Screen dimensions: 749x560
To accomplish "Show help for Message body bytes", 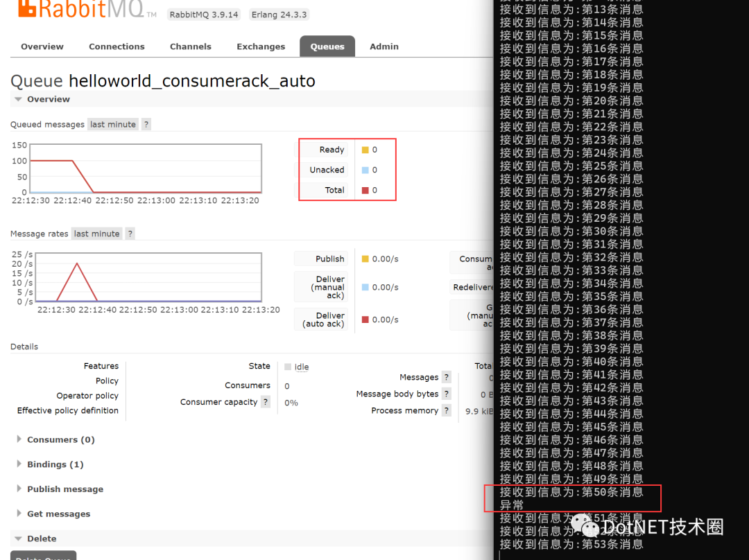I will [446, 394].
